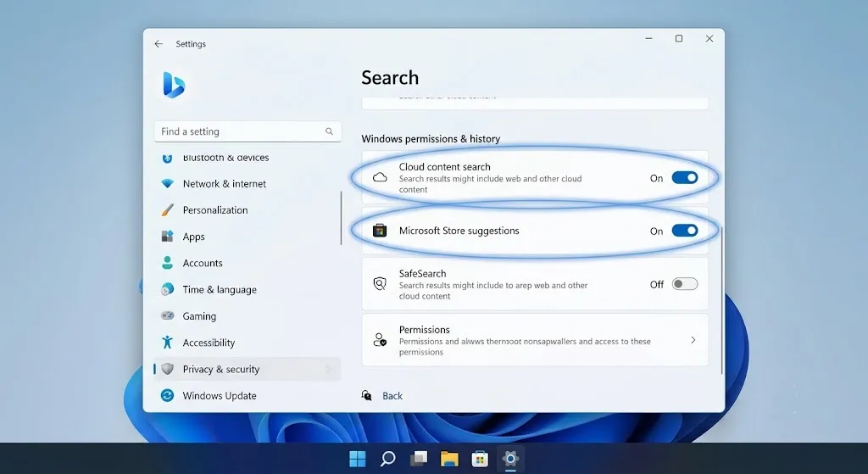Minimize the Settings window

coord(648,38)
